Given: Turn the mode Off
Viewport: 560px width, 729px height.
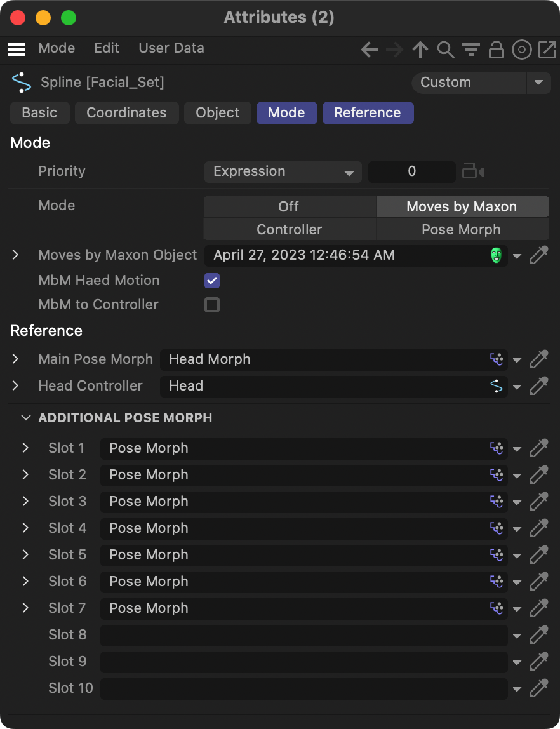Looking at the screenshot, I should [x=289, y=206].
